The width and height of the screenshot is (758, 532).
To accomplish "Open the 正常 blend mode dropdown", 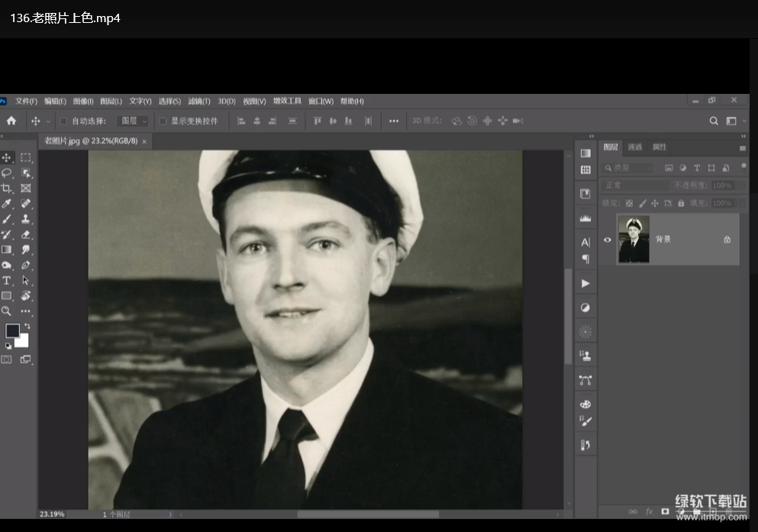I will click(634, 185).
